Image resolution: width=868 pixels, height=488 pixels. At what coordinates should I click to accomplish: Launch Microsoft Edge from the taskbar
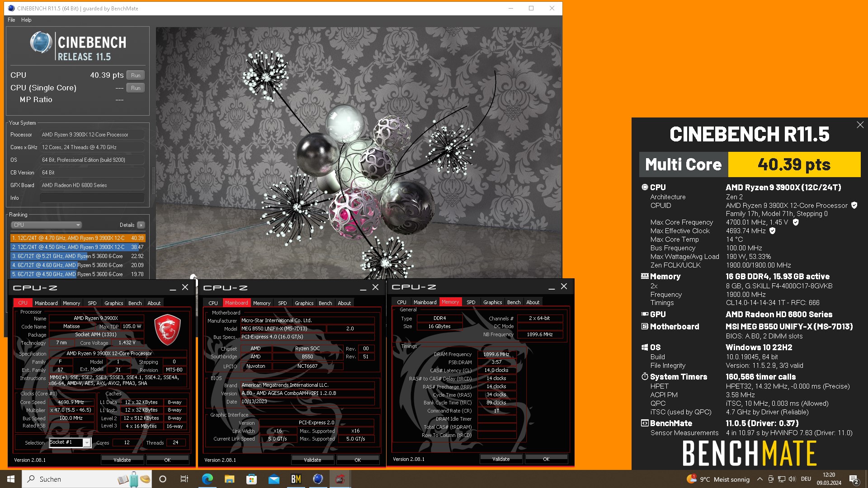207,479
